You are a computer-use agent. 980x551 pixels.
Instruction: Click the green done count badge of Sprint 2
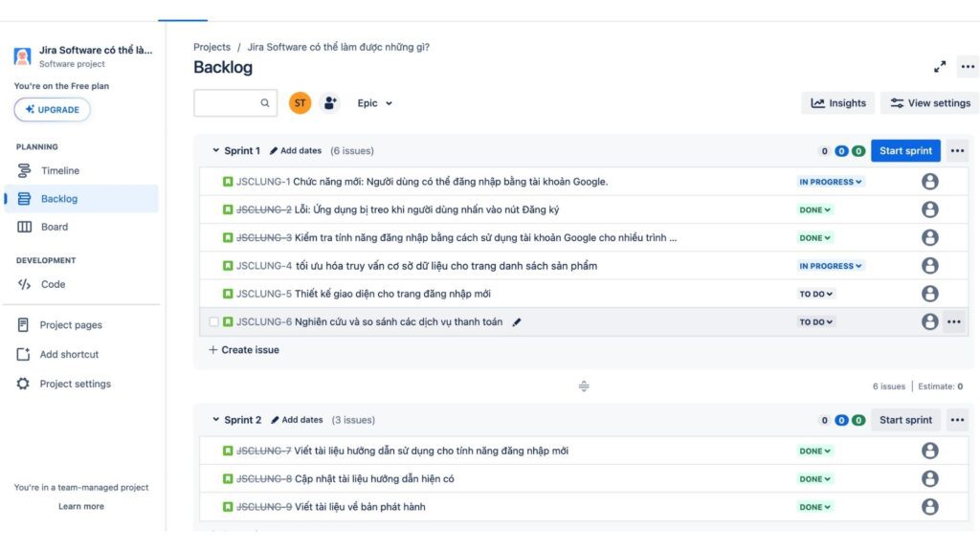(858, 421)
